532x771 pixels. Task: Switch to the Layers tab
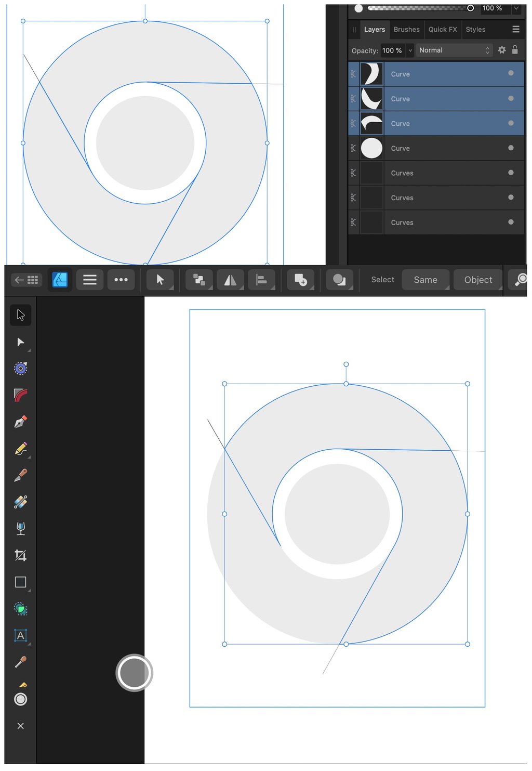pos(375,30)
